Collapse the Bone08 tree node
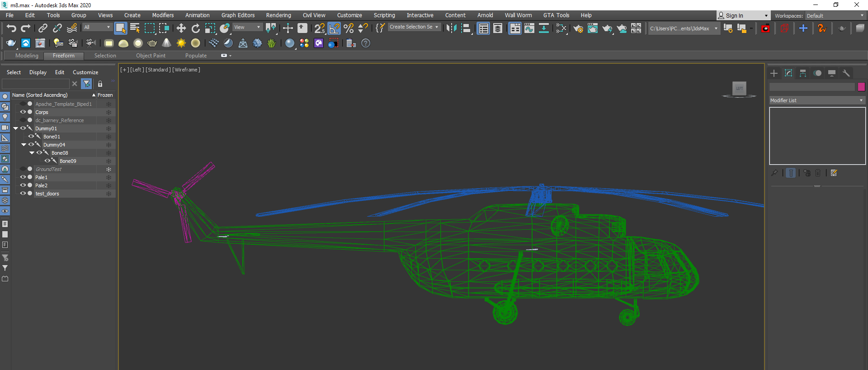Screen dimensions: 868x370 pos(32,153)
